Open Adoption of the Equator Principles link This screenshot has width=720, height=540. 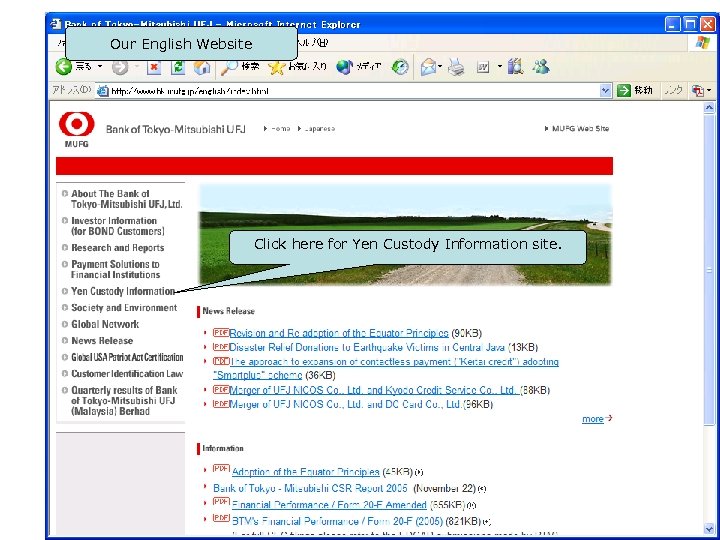pyautogui.click(x=305, y=472)
